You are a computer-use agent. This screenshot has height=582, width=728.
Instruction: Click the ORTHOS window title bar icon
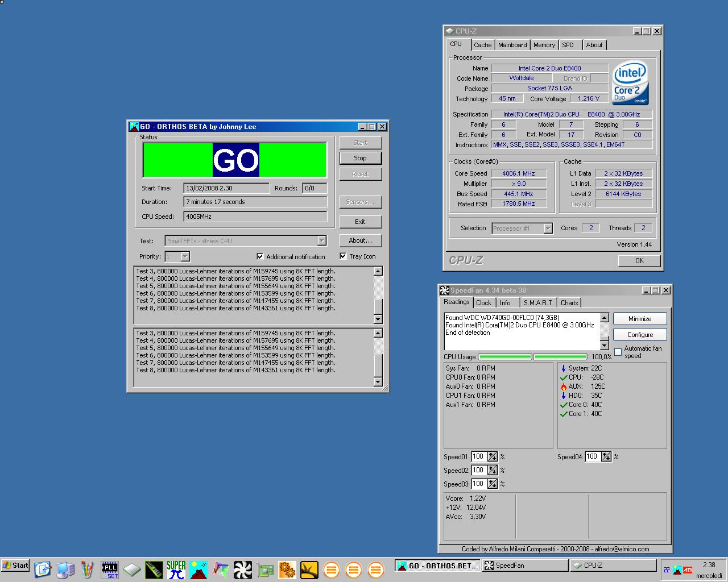(134, 127)
